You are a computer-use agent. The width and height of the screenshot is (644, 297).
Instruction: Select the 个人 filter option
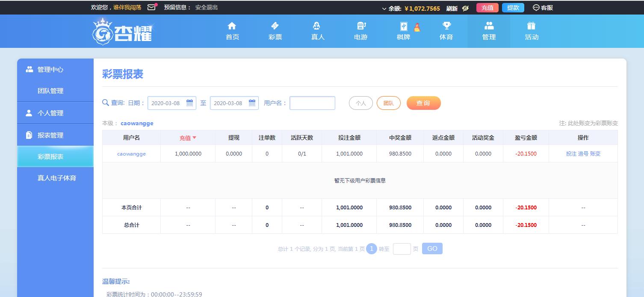point(361,103)
